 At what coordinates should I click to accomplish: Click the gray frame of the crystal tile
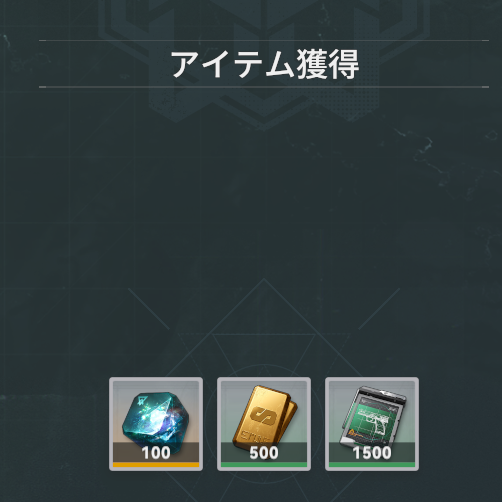click(x=111, y=424)
